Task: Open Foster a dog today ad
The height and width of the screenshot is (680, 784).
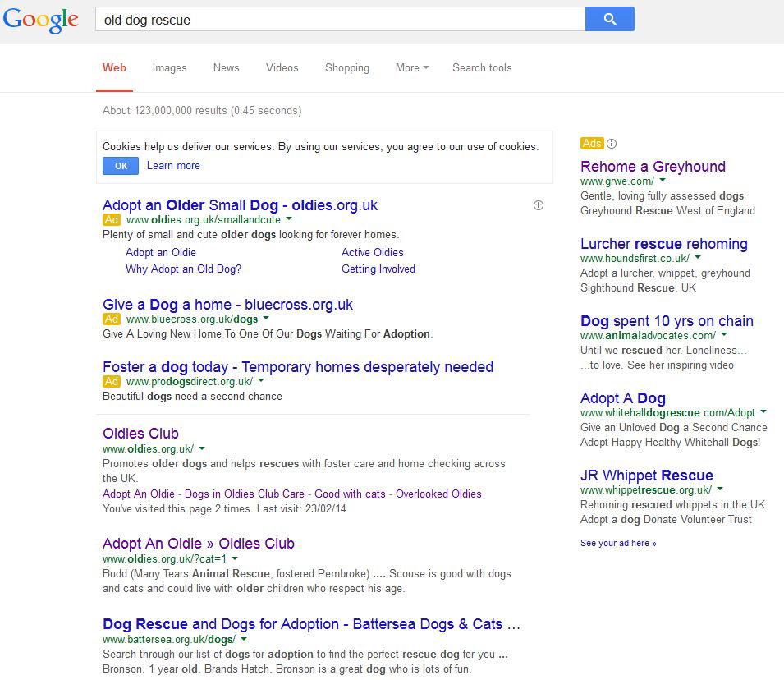Action: click(x=298, y=367)
